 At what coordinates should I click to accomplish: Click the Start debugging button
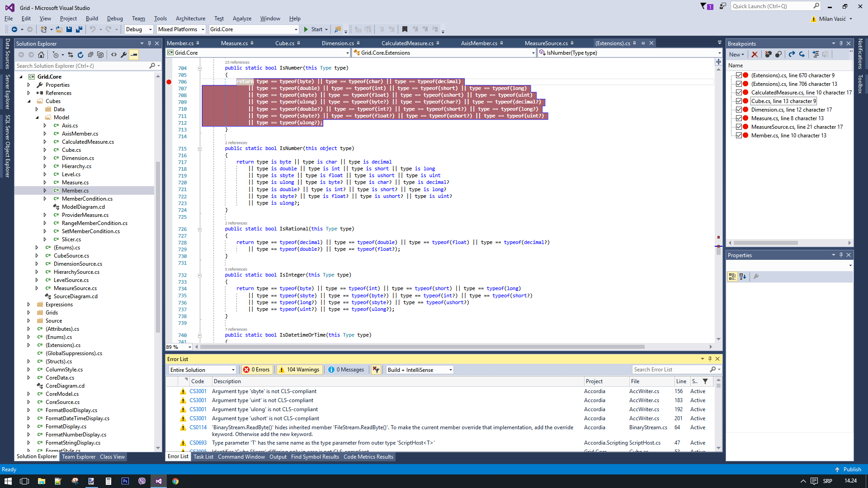click(x=313, y=29)
